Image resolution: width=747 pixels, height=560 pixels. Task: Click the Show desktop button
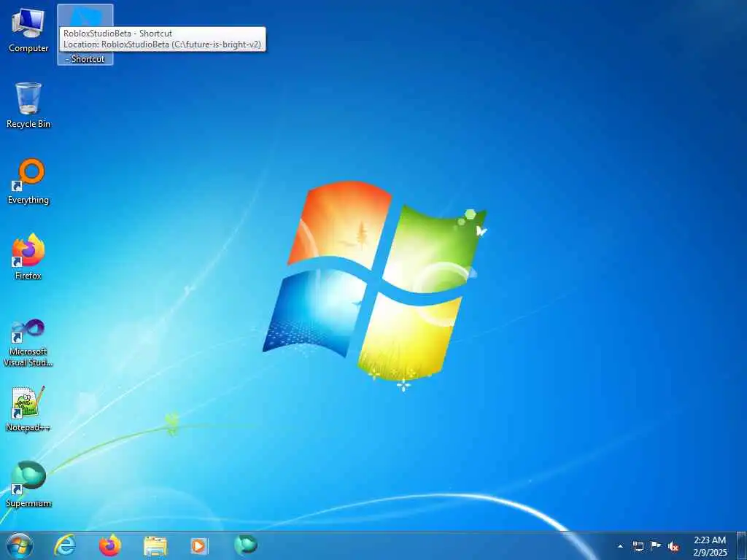[x=741, y=546]
